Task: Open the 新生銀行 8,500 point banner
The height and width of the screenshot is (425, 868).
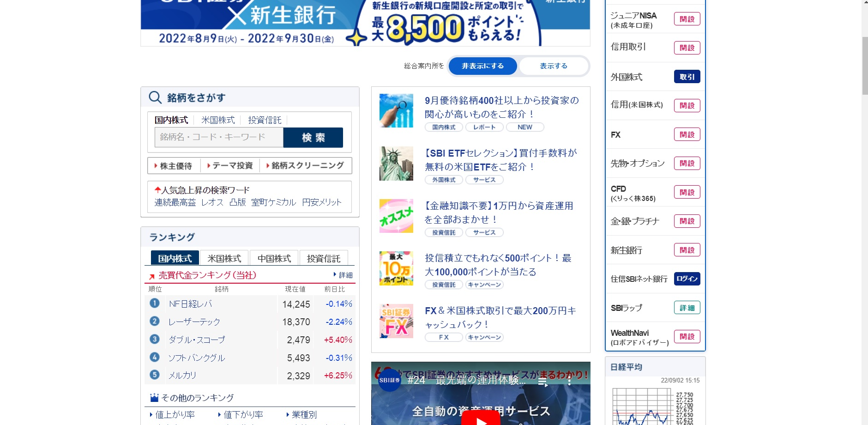Action: pos(365,23)
